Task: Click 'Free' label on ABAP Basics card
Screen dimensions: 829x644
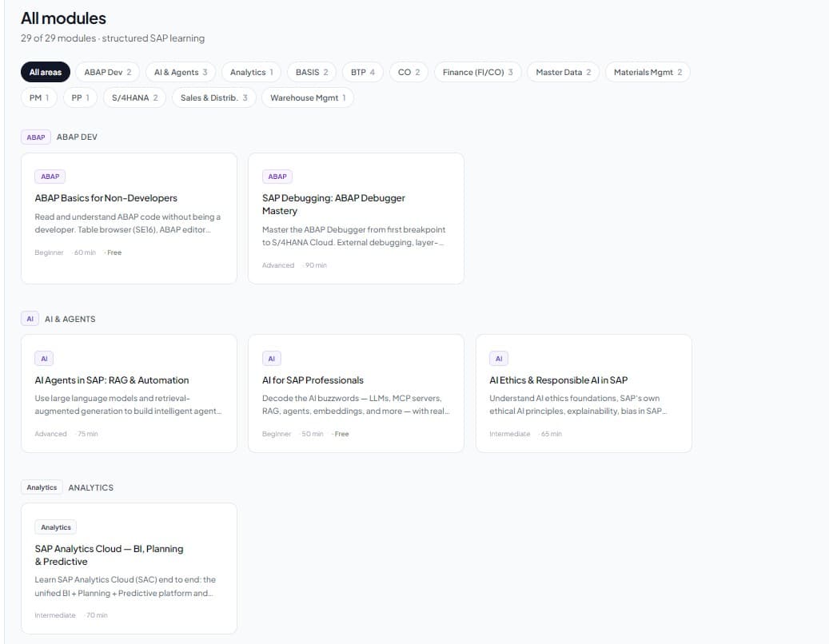Action: click(x=114, y=252)
